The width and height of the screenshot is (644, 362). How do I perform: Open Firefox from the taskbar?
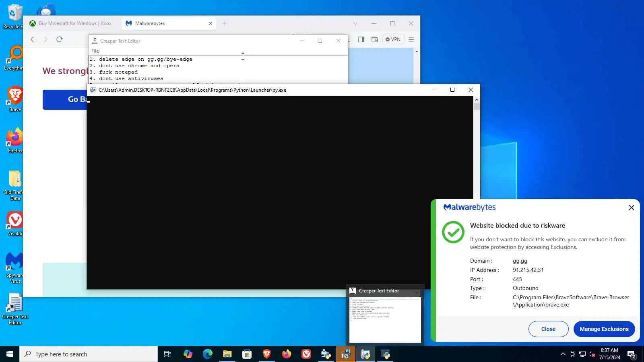point(286,354)
